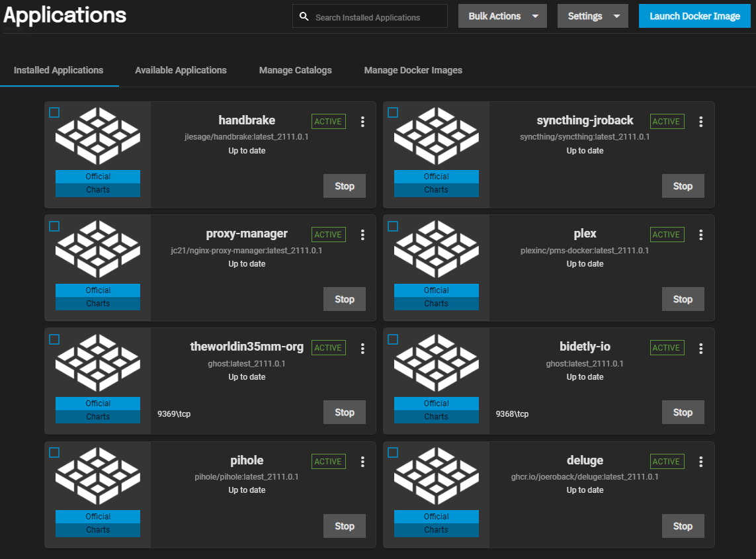Stop the plex application
The height and width of the screenshot is (559, 756).
683,299
